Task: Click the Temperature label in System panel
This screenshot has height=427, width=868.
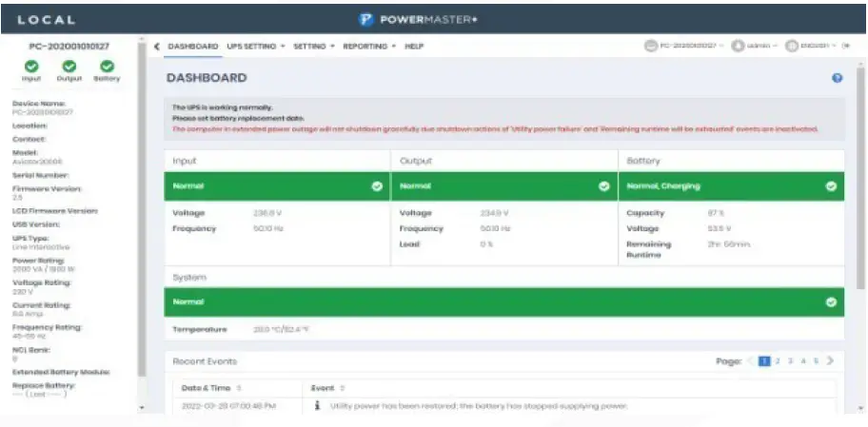Action: tap(200, 329)
